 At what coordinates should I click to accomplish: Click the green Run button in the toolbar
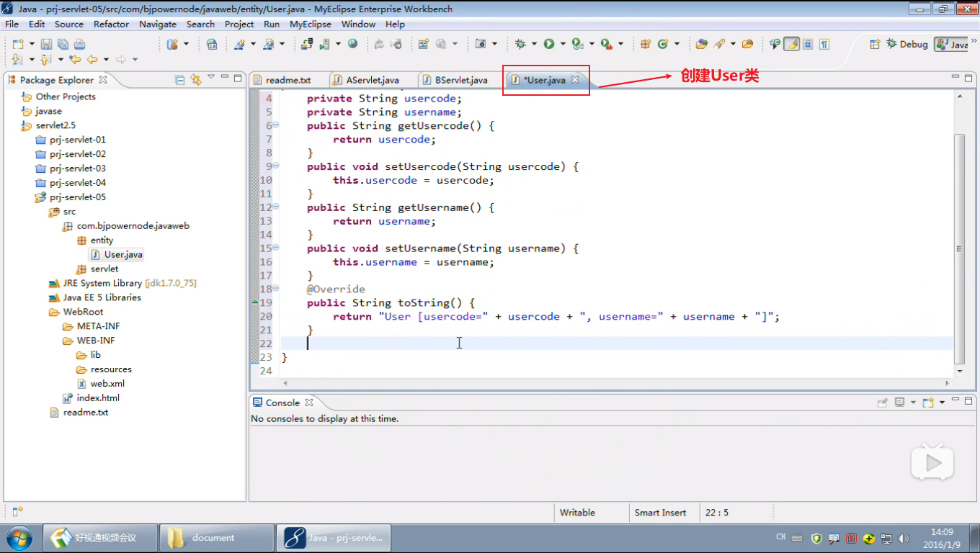[549, 44]
